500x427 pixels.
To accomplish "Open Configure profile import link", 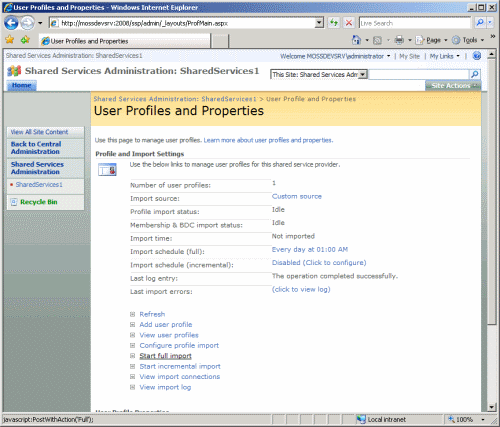I will (x=179, y=345).
